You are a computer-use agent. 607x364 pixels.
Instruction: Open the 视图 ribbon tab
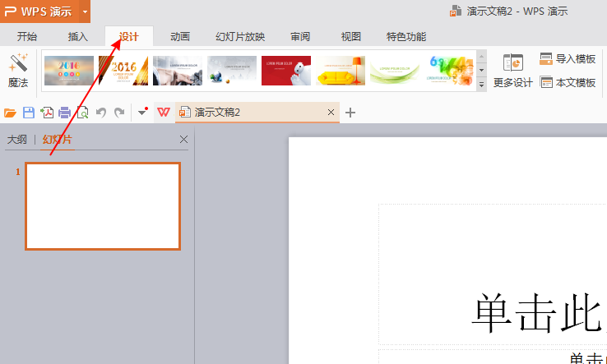coord(350,37)
